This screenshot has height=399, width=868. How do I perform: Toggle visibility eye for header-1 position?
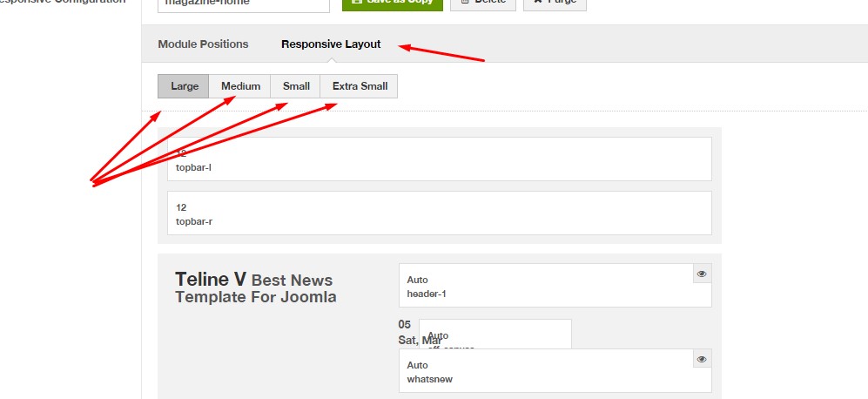coord(702,274)
